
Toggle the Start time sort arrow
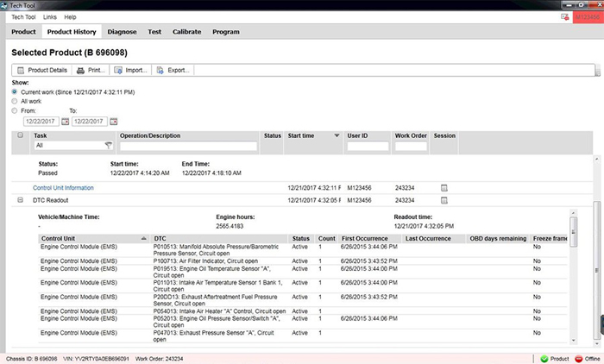[x=337, y=135]
